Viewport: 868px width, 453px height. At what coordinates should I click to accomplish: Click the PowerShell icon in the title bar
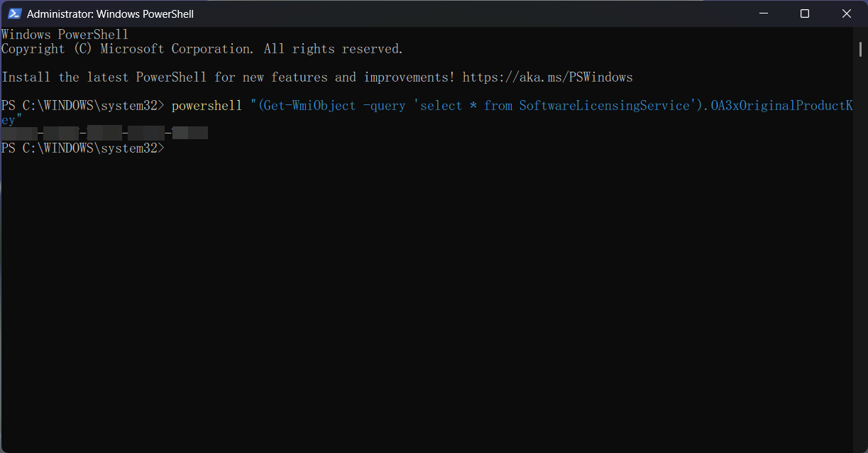coord(14,13)
